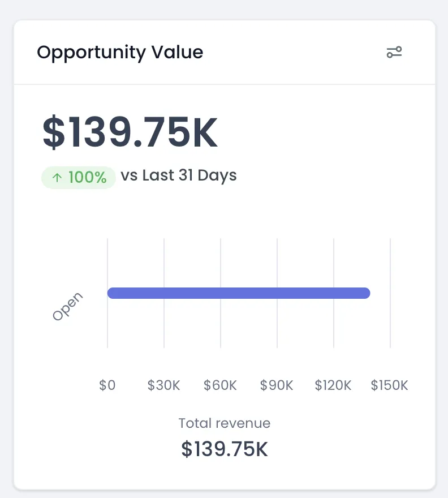Click the green up-arrow trend icon
The width and height of the screenshot is (448, 498).
point(57,178)
